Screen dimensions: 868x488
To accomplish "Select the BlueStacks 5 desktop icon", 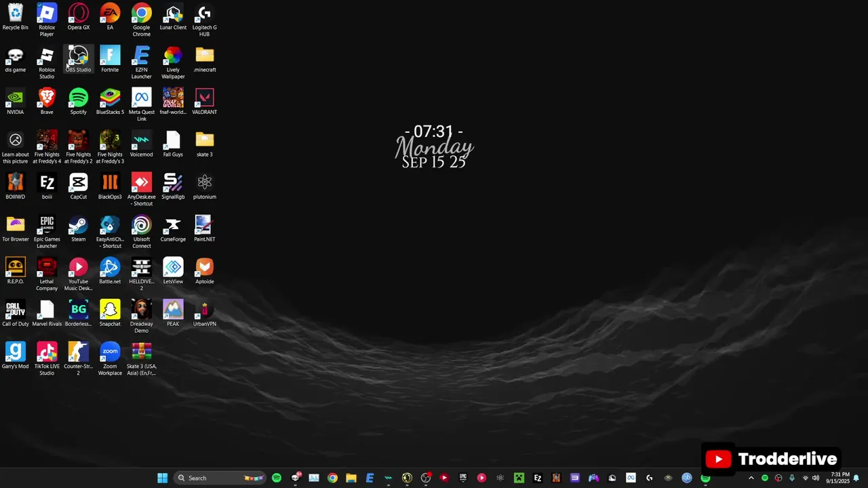I will click(x=110, y=102).
